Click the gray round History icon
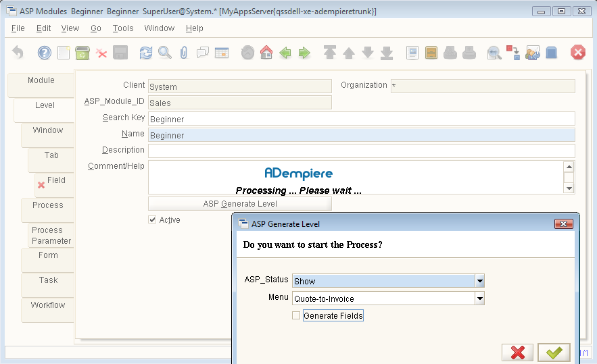The height and width of the screenshot is (364, 597). pyautogui.click(x=247, y=53)
